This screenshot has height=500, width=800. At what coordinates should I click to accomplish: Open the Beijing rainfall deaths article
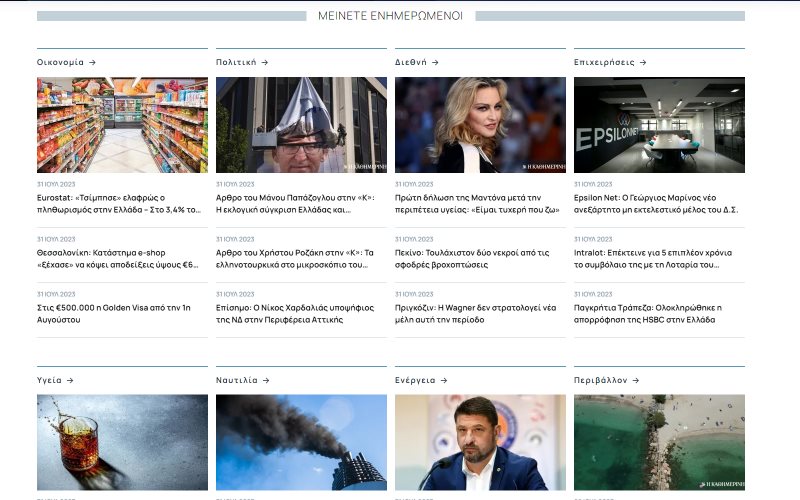[472, 259]
